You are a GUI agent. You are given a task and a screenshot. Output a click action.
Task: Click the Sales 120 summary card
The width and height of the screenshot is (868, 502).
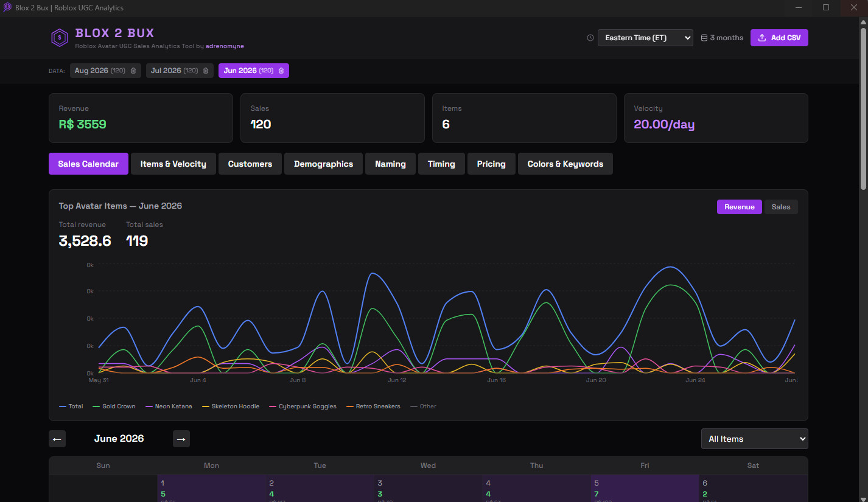coord(332,118)
